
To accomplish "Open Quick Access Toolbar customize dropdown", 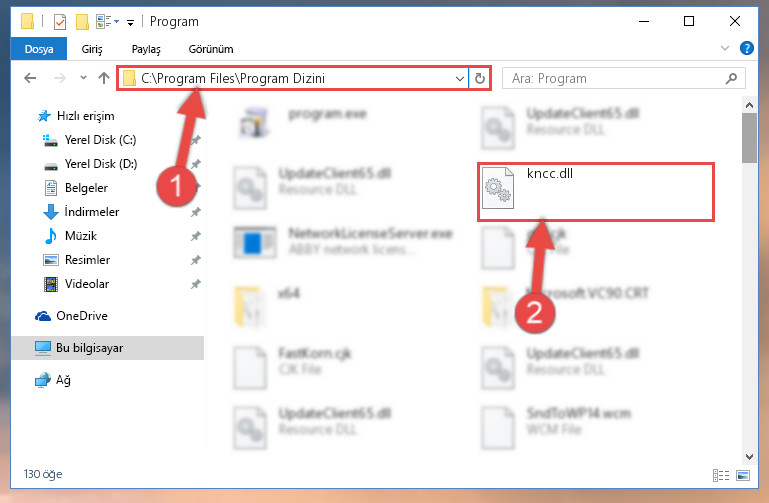I will click(130, 23).
